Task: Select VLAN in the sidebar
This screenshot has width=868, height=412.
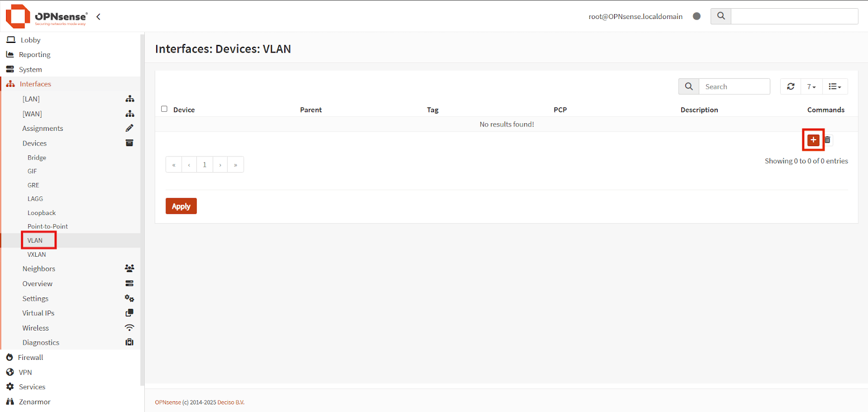Action: click(x=35, y=240)
